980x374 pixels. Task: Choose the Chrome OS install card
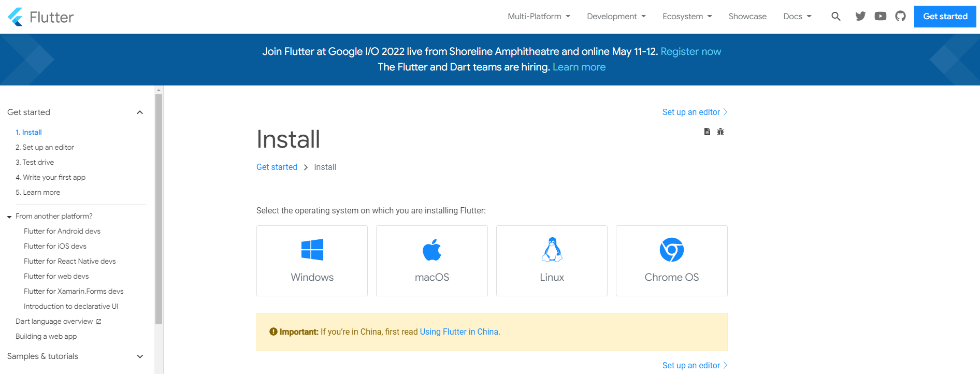tap(672, 261)
